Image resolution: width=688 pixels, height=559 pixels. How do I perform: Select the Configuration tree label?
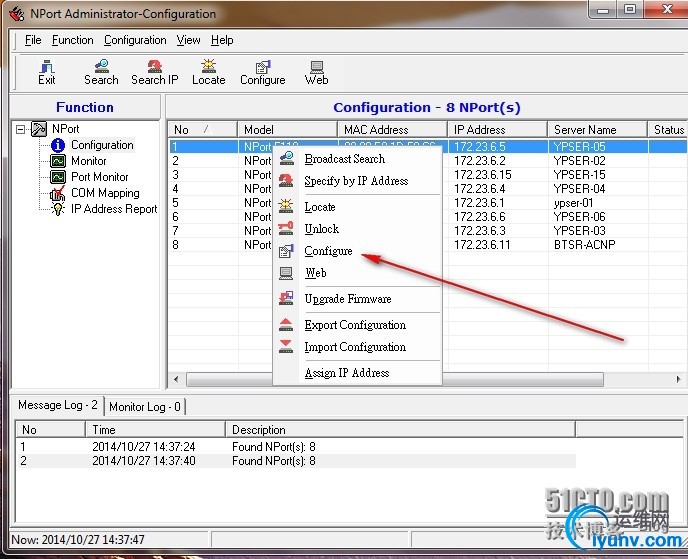[102, 145]
